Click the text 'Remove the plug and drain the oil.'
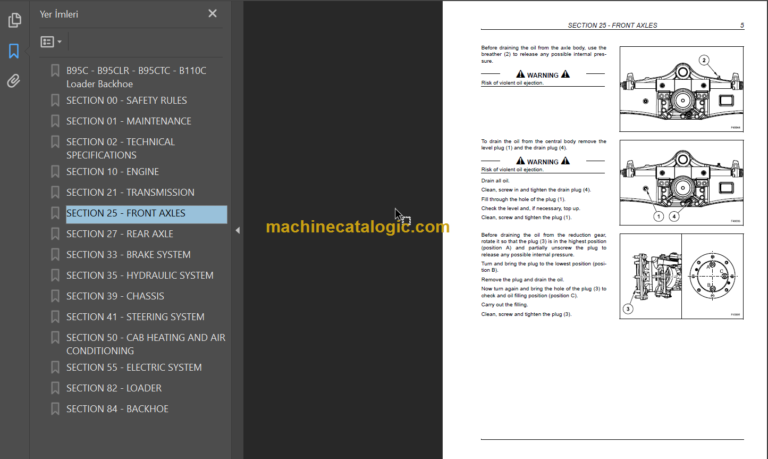The width and height of the screenshot is (768, 459). [522, 280]
